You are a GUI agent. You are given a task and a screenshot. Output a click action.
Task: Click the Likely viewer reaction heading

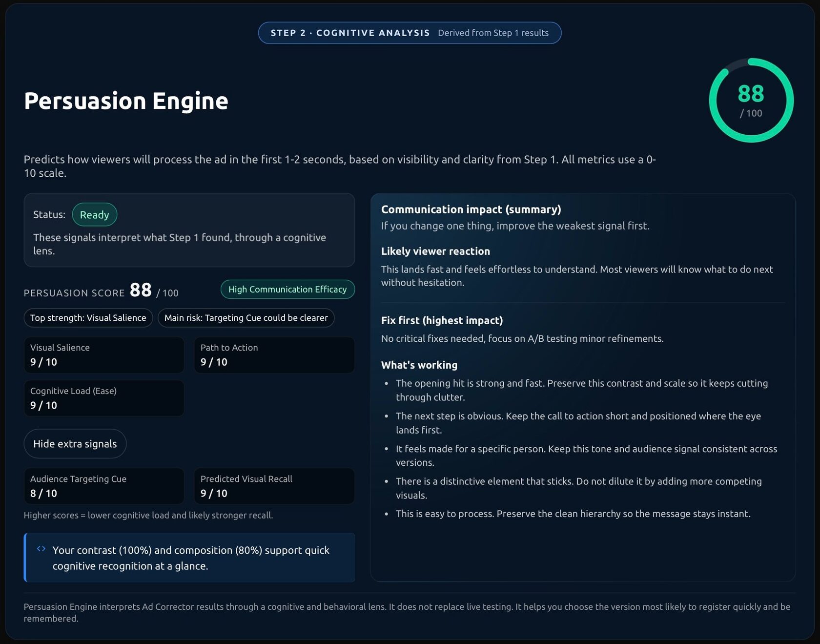point(435,251)
